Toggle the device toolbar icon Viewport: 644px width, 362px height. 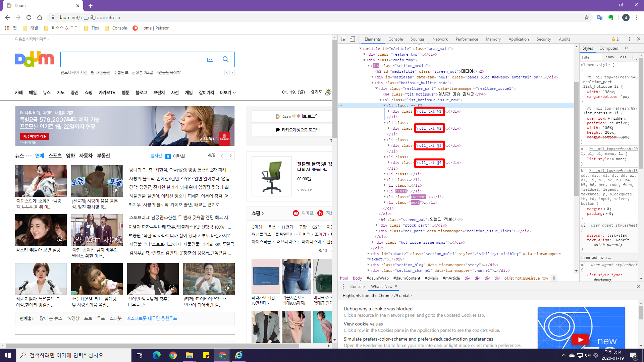352,39
